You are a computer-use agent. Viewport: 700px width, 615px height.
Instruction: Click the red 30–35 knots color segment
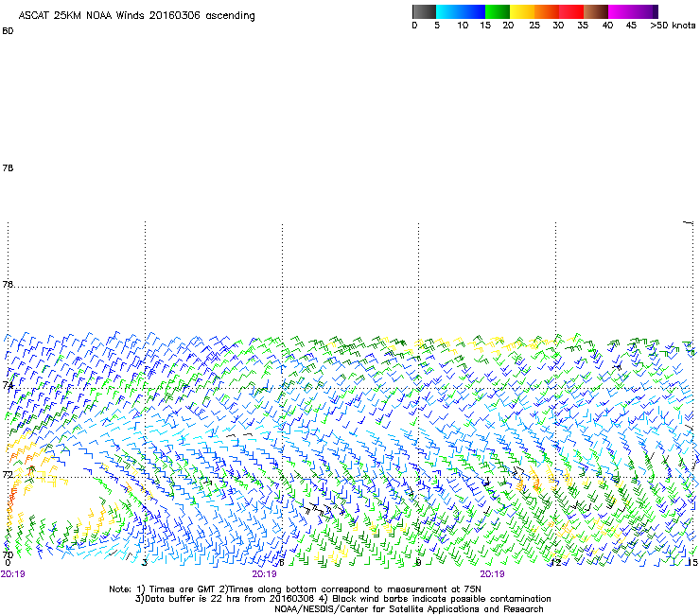click(571, 11)
